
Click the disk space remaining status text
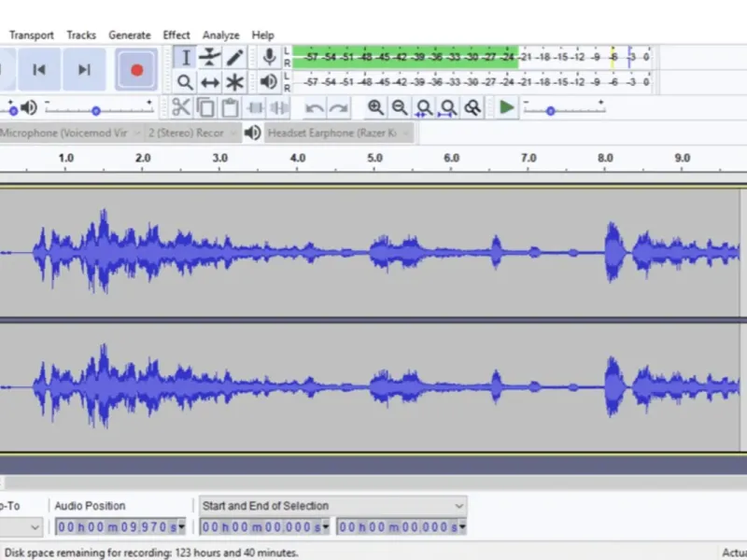pos(151,553)
